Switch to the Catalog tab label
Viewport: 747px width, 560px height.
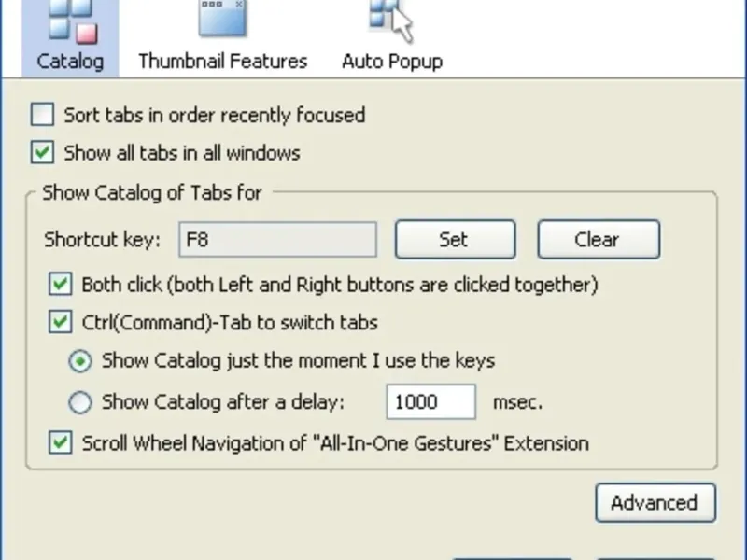70,62
